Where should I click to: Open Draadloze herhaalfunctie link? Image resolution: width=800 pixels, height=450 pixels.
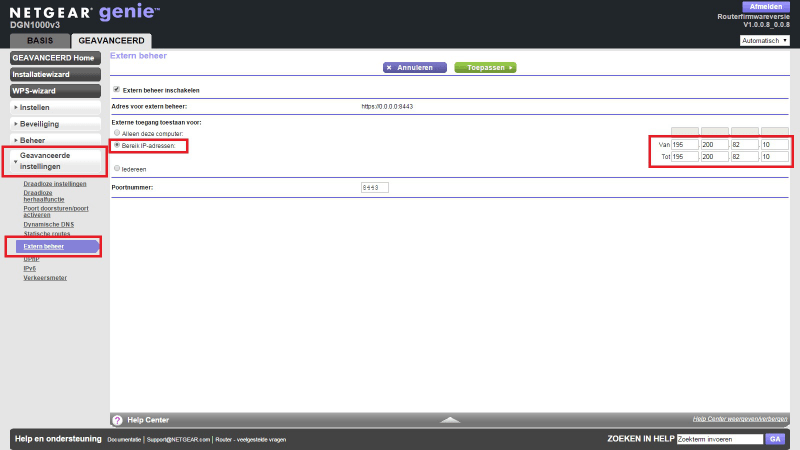44,196
